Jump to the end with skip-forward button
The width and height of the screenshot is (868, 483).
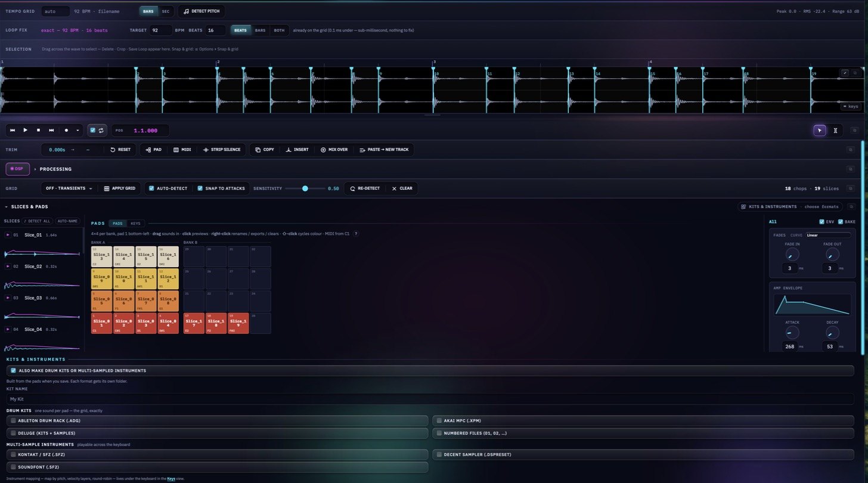pyautogui.click(x=51, y=130)
